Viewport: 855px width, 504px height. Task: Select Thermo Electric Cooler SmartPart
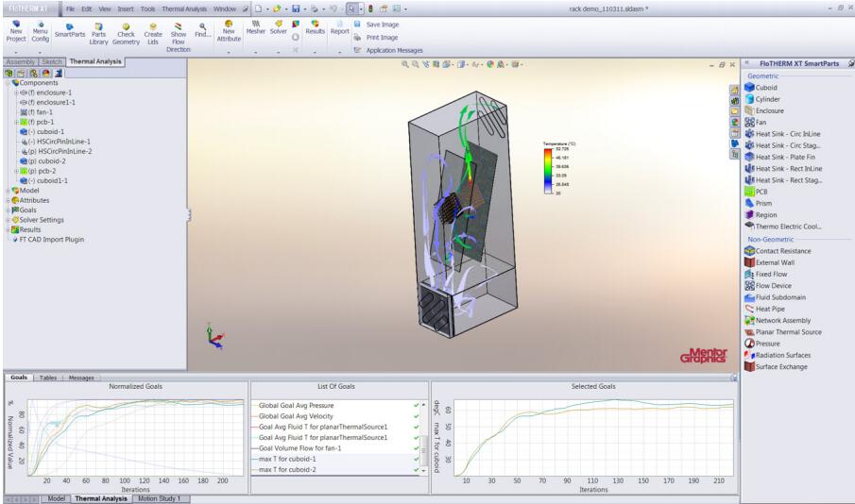click(783, 227)
